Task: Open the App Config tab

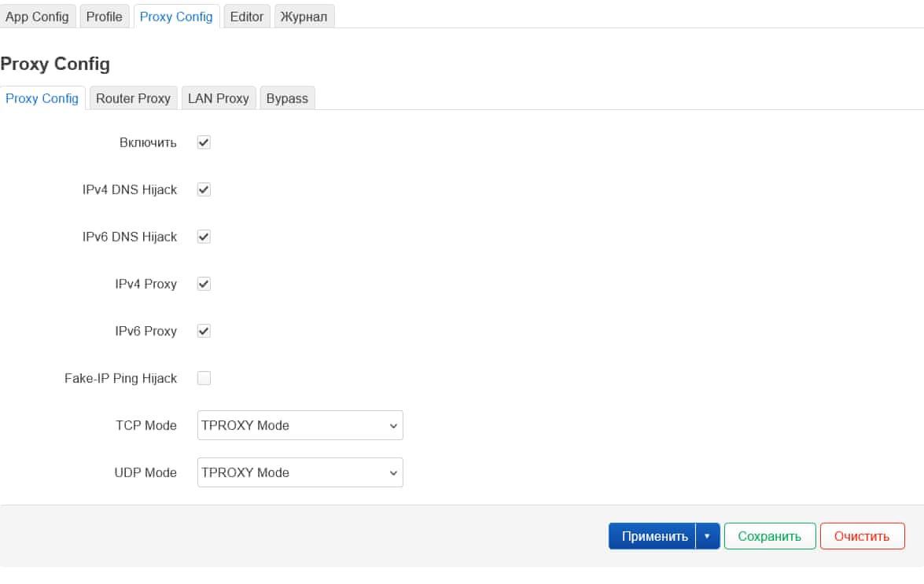Action: pyautogui.click(x=37, y=17)
